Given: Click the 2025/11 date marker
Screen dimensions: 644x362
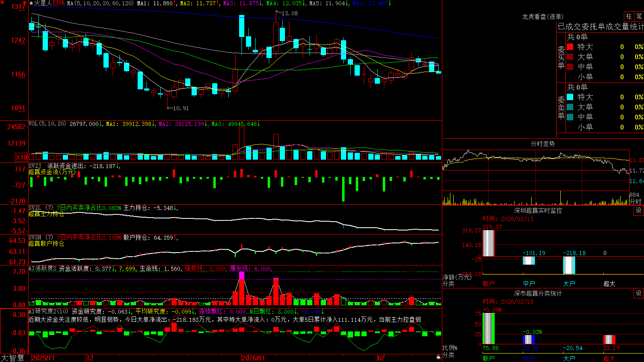Looking at the screenshot, I should tap(43, 358).
